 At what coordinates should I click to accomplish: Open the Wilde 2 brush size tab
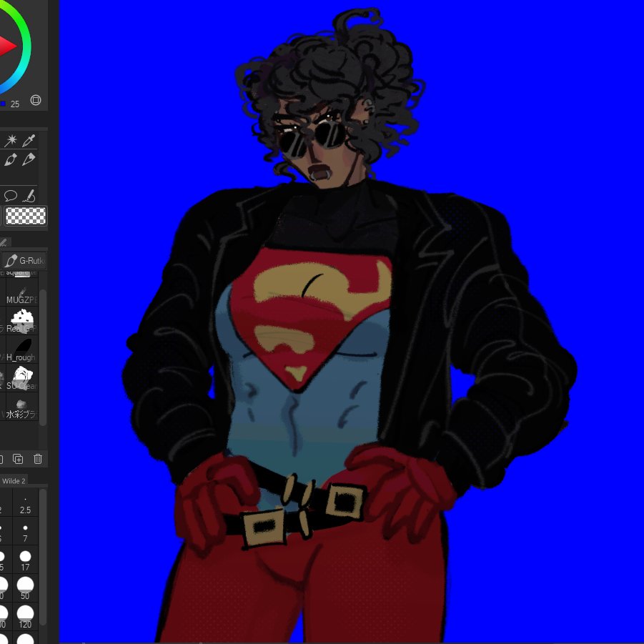(14, 481)
